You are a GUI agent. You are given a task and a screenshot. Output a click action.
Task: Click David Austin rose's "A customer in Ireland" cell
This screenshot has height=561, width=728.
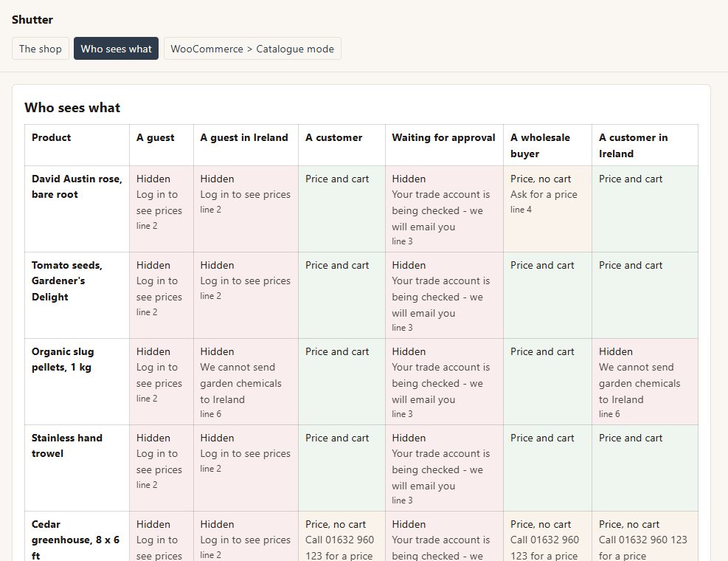point(645,209)
